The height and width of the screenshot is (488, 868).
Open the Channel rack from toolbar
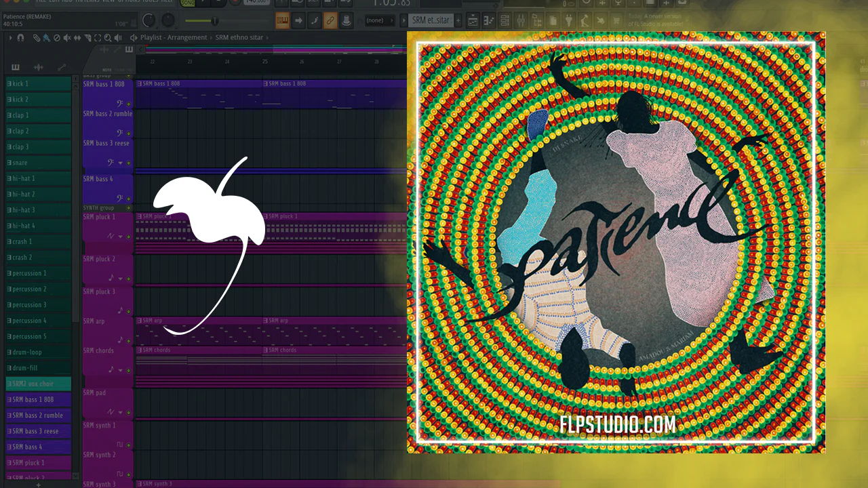click(503, 21)
